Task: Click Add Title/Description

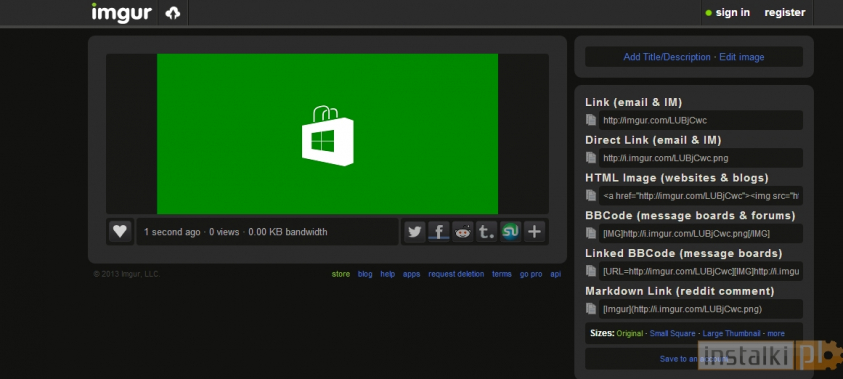Action: [x=667, y=57]
